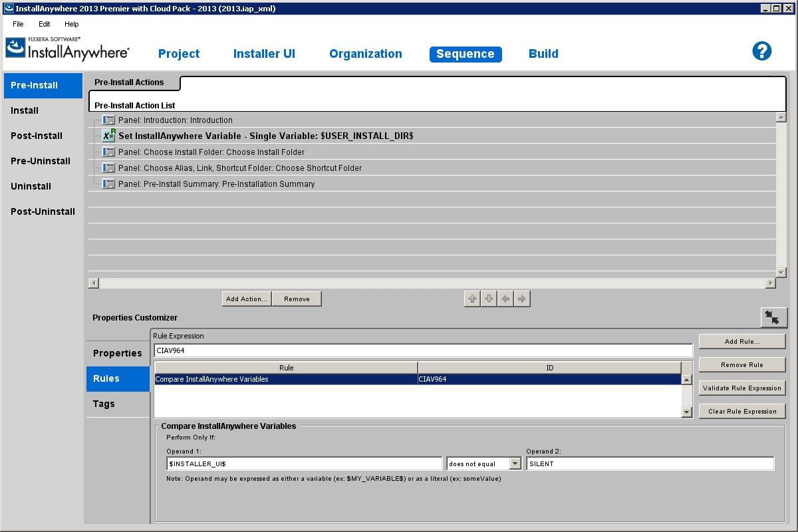Switch to the Installer UI tab

point(264,54)
